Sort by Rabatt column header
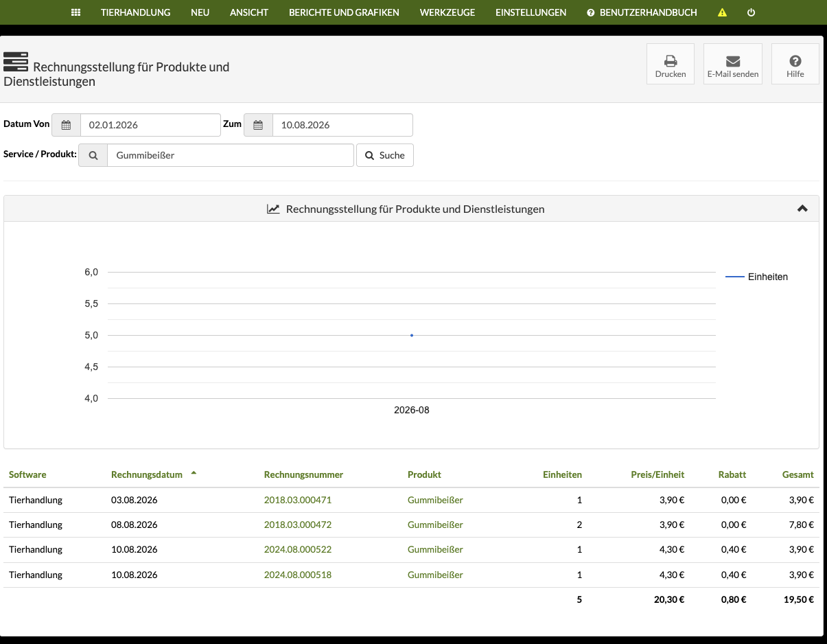The width and height of the screenshot is (827, 644). pyautogui.click(x=732, y=474)
